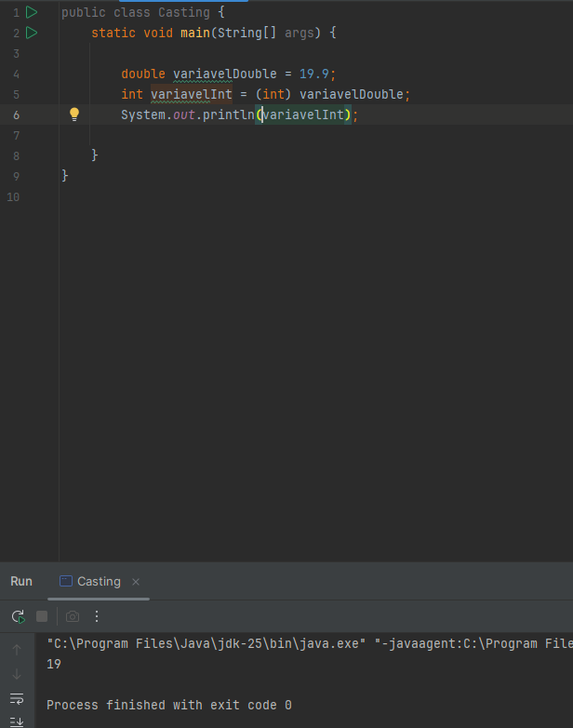Image resolution: width=573 pixels, height=728 pixels.
Task: Open the yellow light bulb quick-fix
Action: [x=74, y=115]
